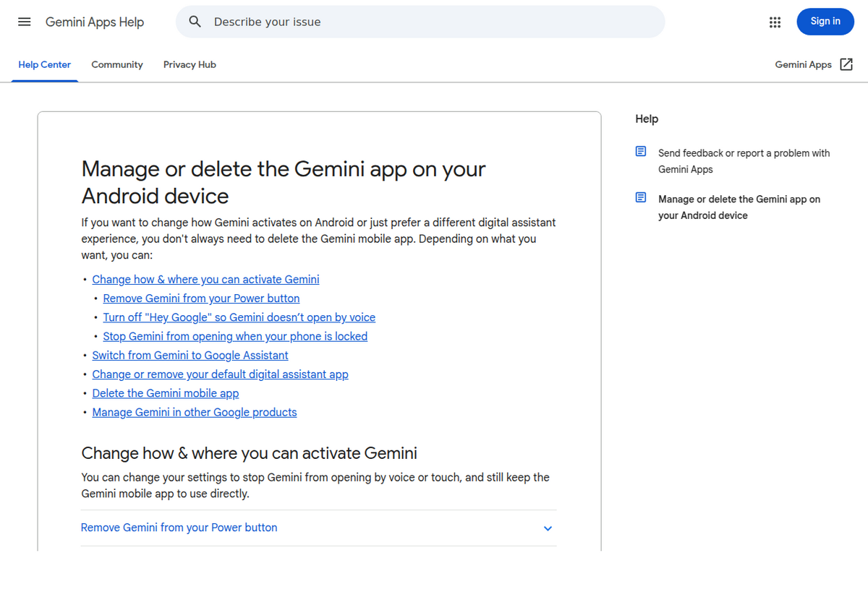868x610 pixels.
Task: Follow Switch from Gemini to Google Assistant link
Action: click(190, 356)
